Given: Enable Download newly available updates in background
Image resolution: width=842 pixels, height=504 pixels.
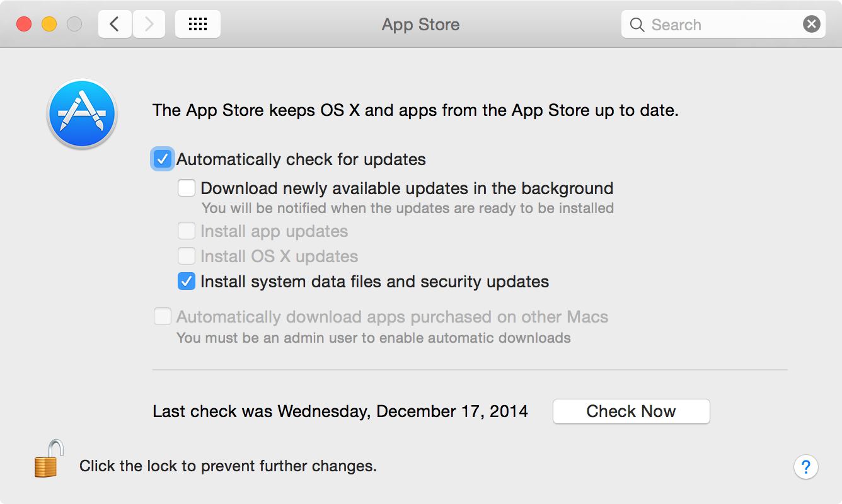Looking at the screenshot, I should [187, 188].
